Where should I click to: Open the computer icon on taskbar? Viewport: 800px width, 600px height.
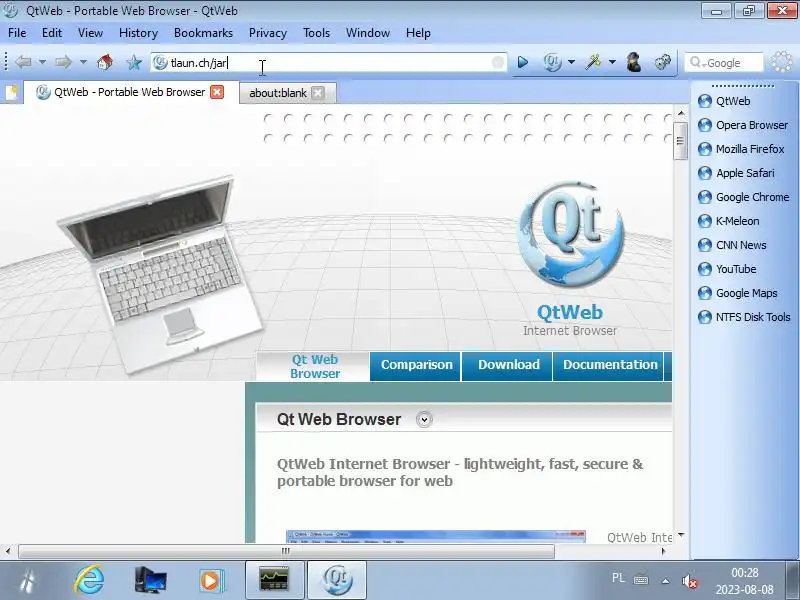click(x=150, y=580)
